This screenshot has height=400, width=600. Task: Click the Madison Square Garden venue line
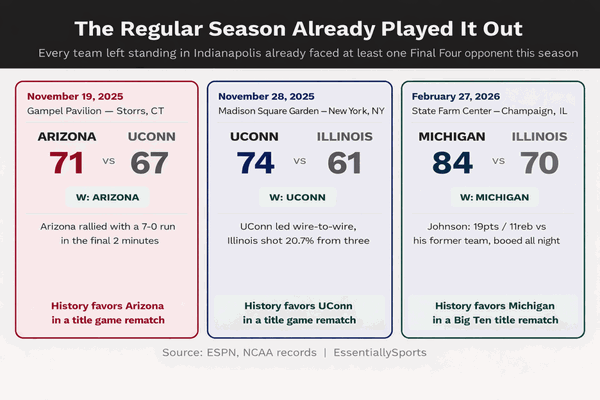[300, 111]
